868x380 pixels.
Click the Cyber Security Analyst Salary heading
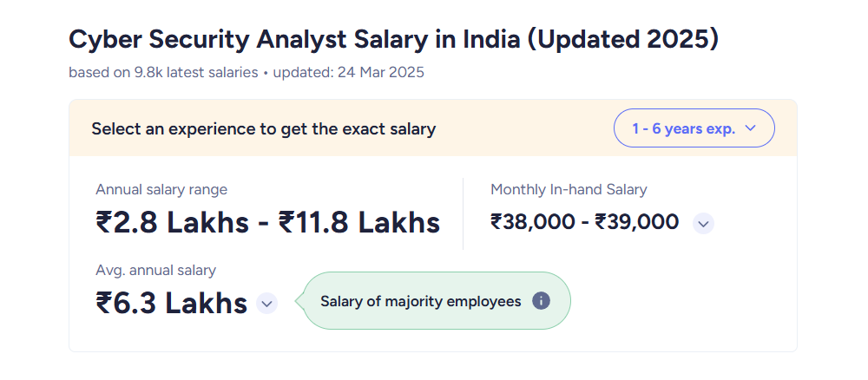click(x=393, y=41)
